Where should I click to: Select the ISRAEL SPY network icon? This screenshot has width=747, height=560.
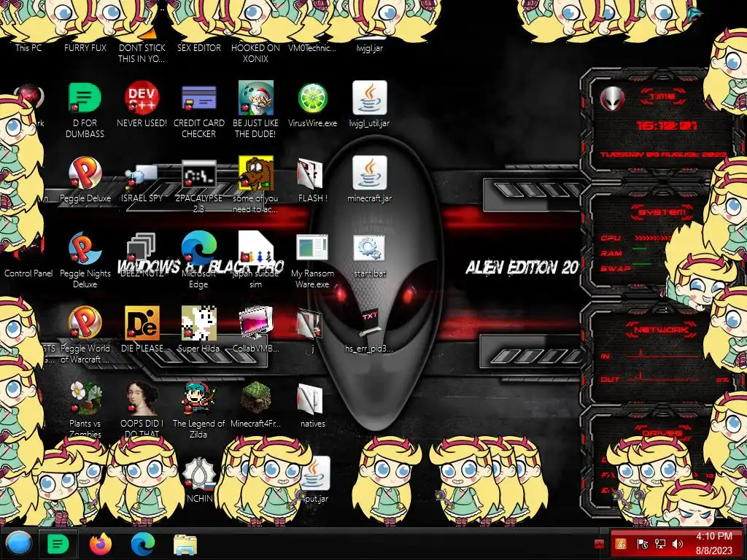tap(142, 176)
